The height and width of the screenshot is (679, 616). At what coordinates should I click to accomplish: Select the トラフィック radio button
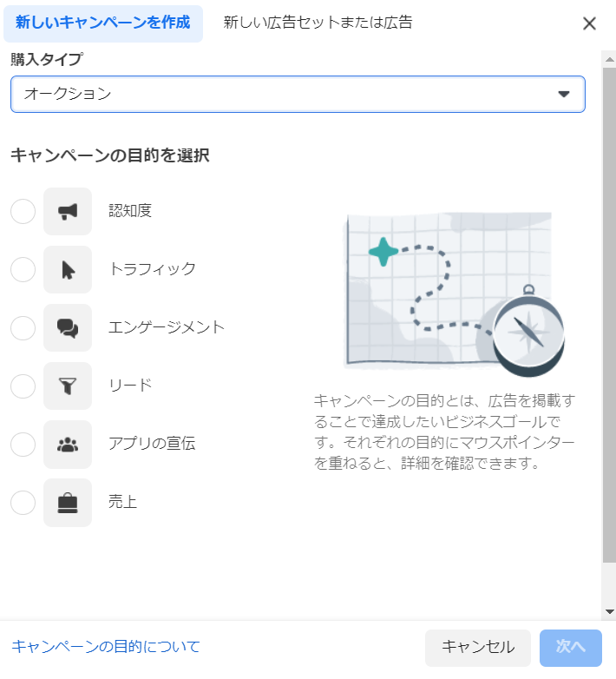pyautogui.click(x=23, y=270)
